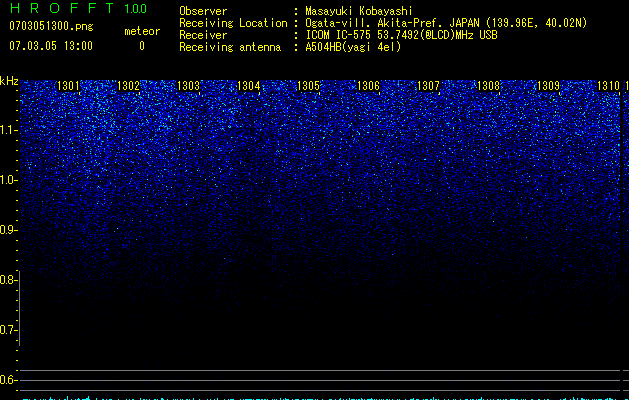629x400 pixels.
Task: Click the A504HB(yagi 4el) antenna text
Action: (x=353, y=47)
